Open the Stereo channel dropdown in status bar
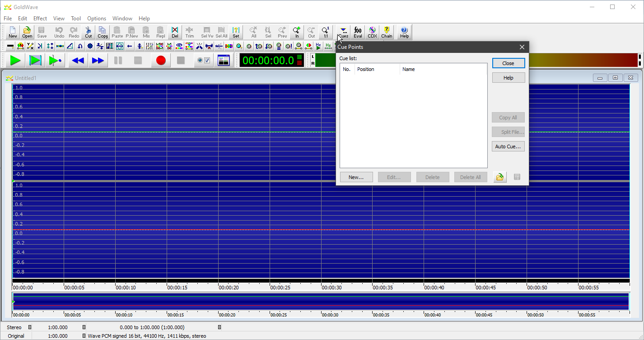The width and height of the screenshot is (644, 340). (30, 327)
